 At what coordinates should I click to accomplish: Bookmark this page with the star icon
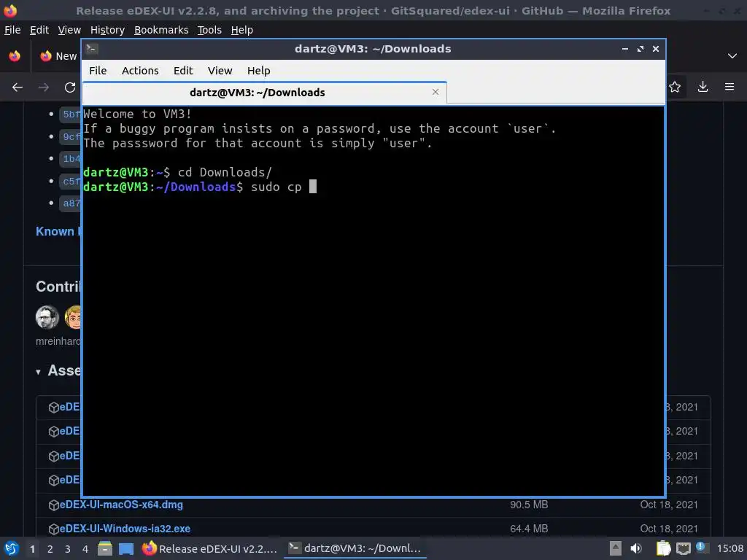pos(675,87)
